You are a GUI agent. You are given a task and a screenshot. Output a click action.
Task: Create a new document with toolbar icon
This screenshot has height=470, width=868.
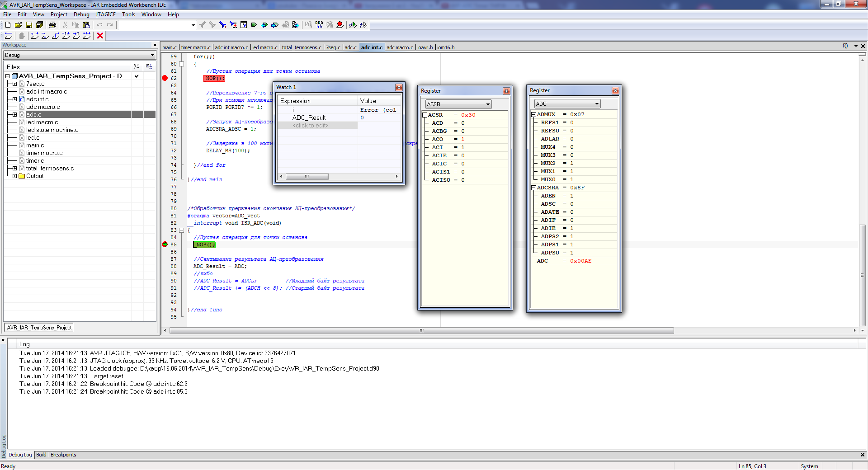pos(8,25)
